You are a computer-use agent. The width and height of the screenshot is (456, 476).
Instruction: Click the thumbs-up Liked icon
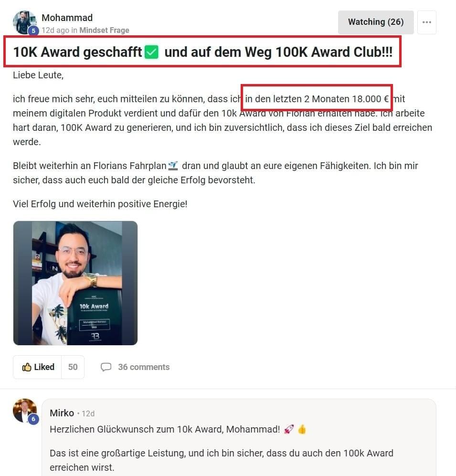(x=27, y=367)
